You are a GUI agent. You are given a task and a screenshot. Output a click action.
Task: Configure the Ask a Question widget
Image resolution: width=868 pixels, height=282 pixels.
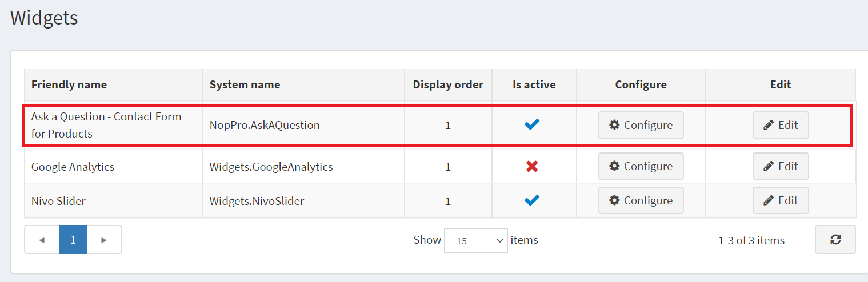(x=641, y=125)
